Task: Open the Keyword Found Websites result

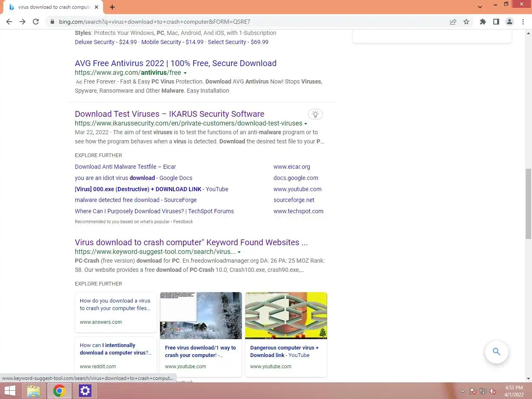Action: 191,242
